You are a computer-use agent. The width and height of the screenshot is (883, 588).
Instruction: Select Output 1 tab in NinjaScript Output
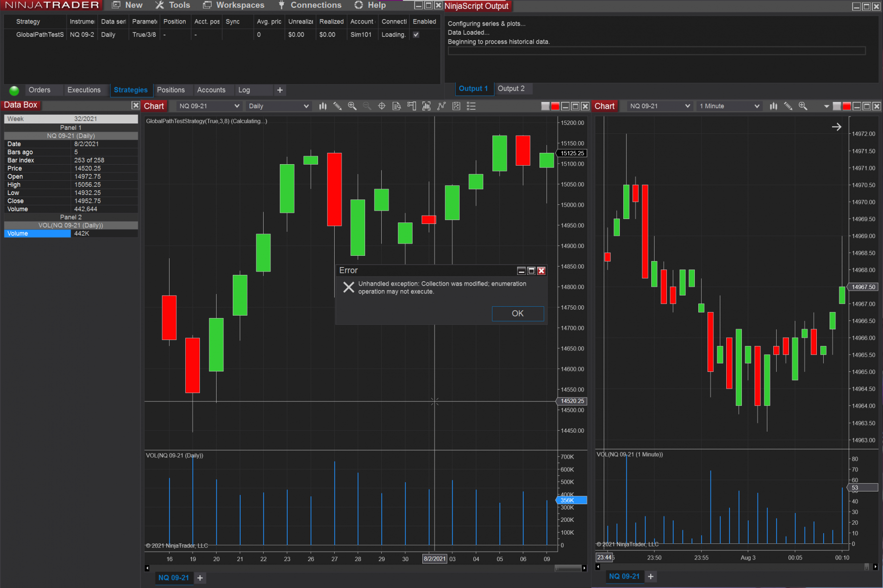pyautogui.click(x=473, y=89)
